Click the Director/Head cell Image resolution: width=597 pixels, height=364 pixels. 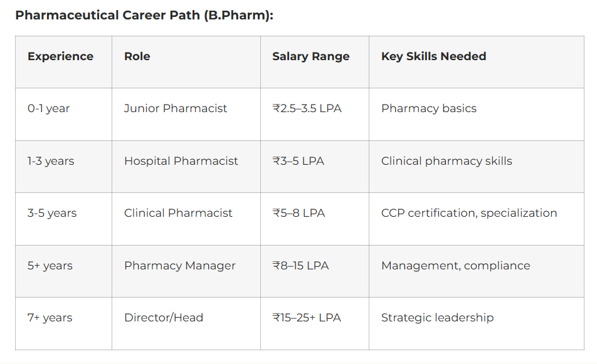(x=164, y=318)
